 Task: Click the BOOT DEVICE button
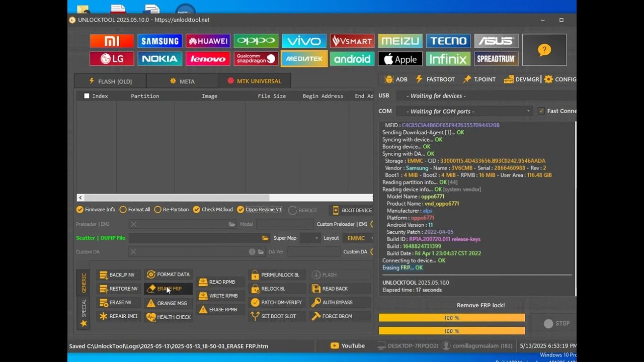point(352,210)
